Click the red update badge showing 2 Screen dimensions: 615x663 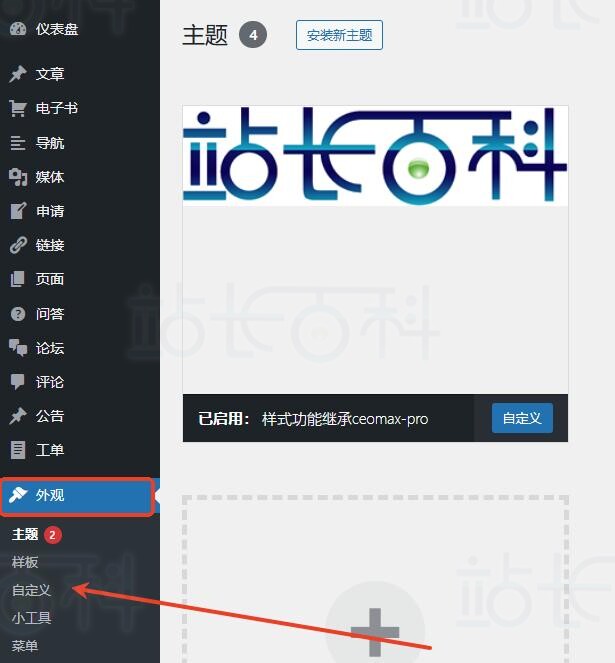pos(52,535)
